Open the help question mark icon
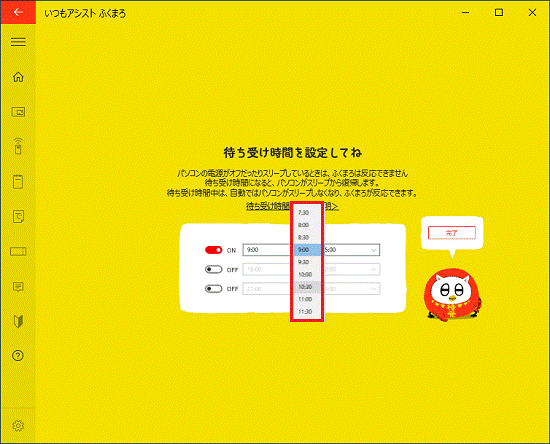The height and width of the screenshot is (444, 550). [18, 356]
